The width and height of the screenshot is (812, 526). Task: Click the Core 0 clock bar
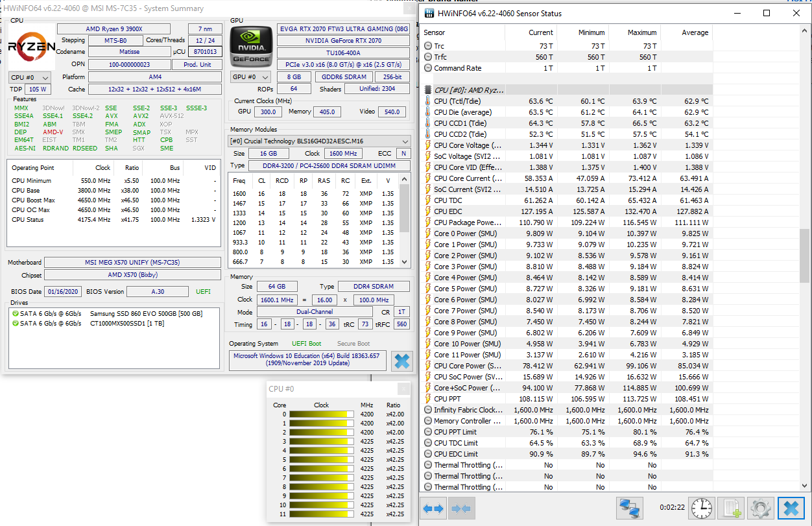pyautogui.click(x=322, y=414)
